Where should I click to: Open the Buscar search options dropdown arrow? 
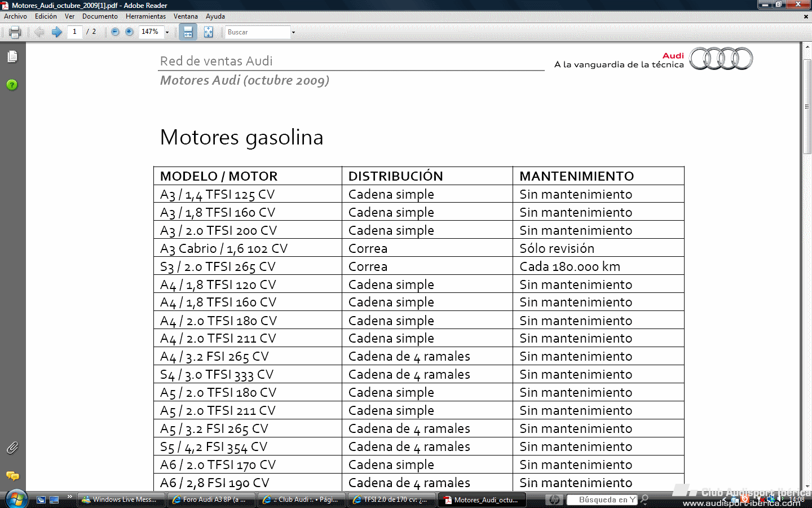coord(293,33)
